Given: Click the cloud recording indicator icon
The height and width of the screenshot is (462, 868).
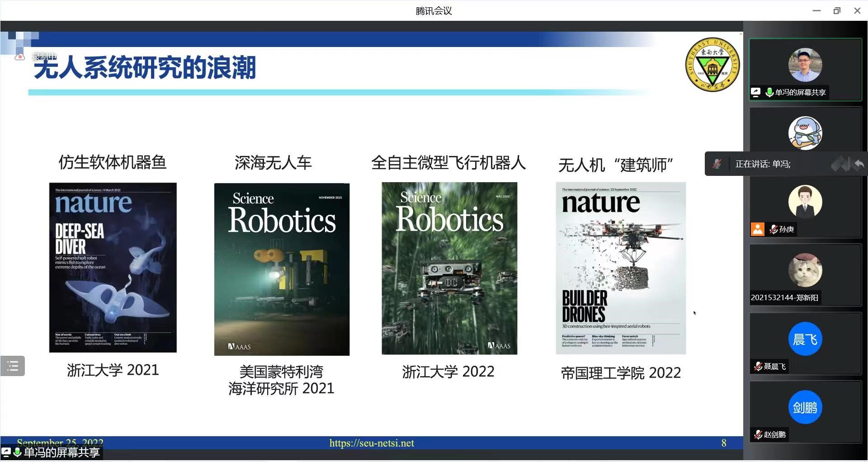Looking at the screenshot, I should 19,57.
